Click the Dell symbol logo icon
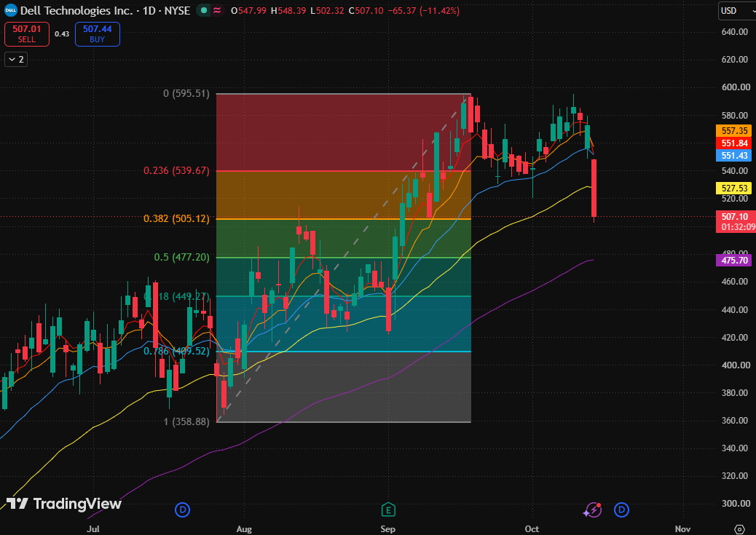This screenshot has height=535, width=756. 11,10
